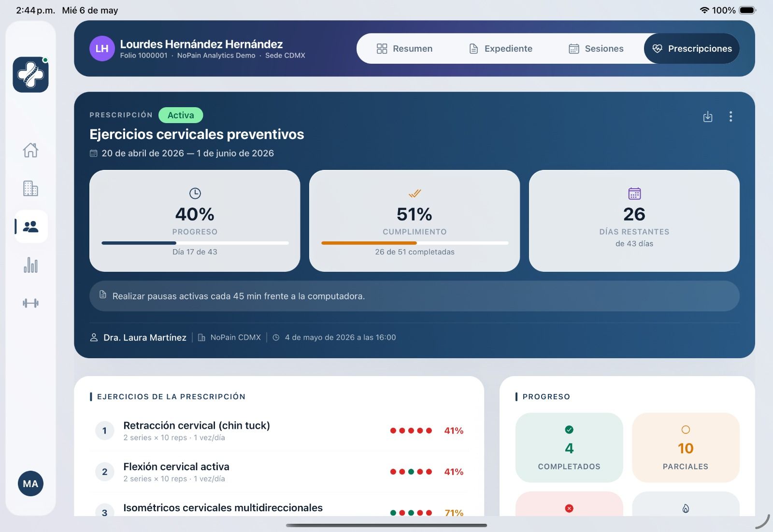The image size is (773, 532).
Task: Click the flame streak icon card
Action: 686,504
